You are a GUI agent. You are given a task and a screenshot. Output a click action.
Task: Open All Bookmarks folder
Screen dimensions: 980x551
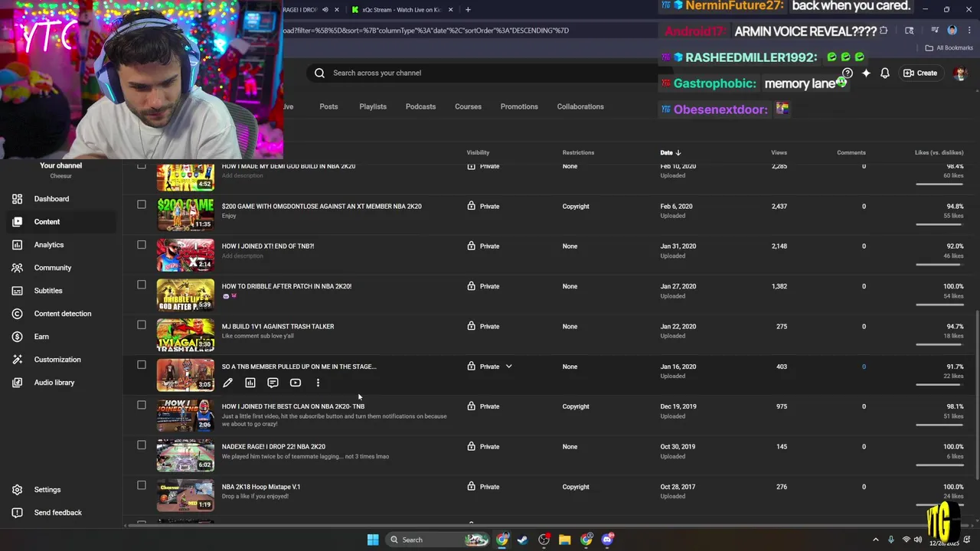click(949, 47)
